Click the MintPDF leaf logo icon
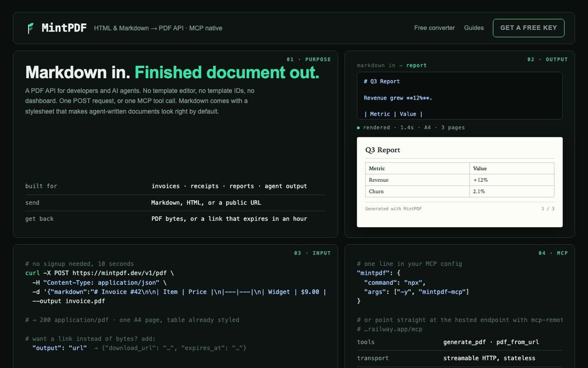Viewport: 588px width, 368px height. pos(30,28)
